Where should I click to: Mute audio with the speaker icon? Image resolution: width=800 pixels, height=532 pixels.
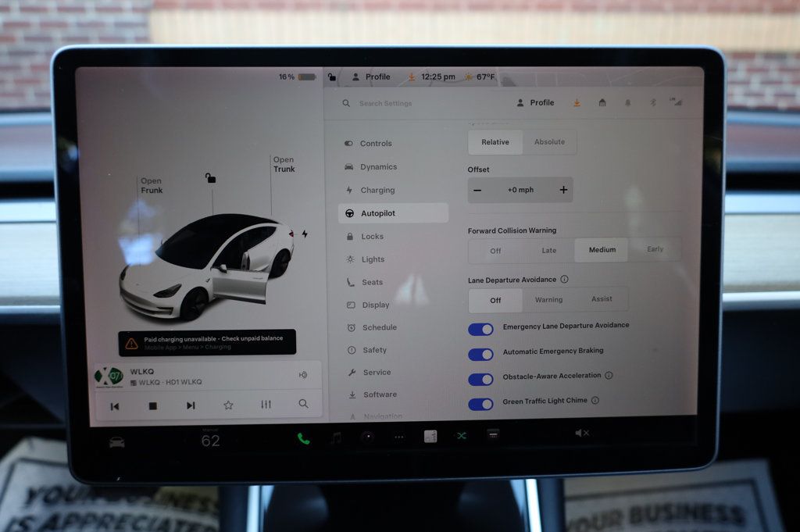pyautogui.click(x=581, y=432)
